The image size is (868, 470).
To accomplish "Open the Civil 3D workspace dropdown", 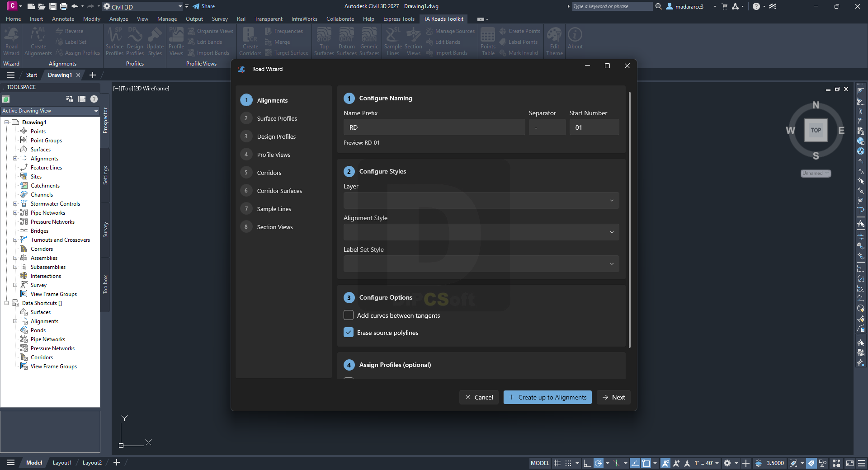I will 142,6.
